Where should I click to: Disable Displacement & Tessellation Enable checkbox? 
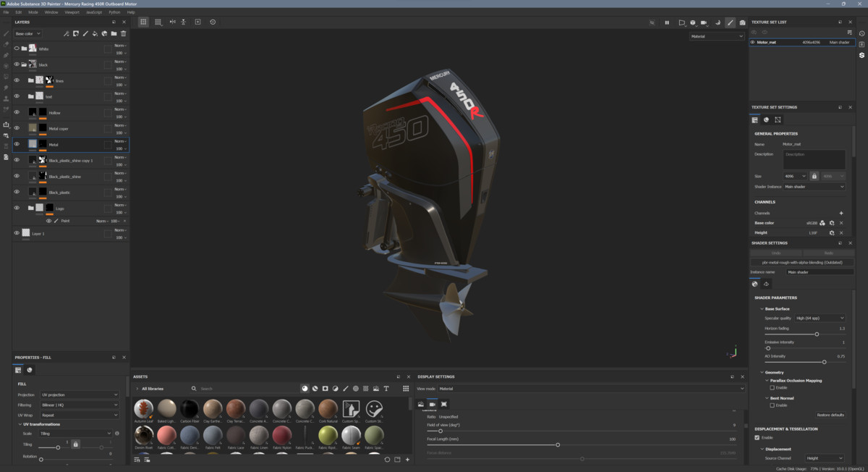click(x=757, y=437)
